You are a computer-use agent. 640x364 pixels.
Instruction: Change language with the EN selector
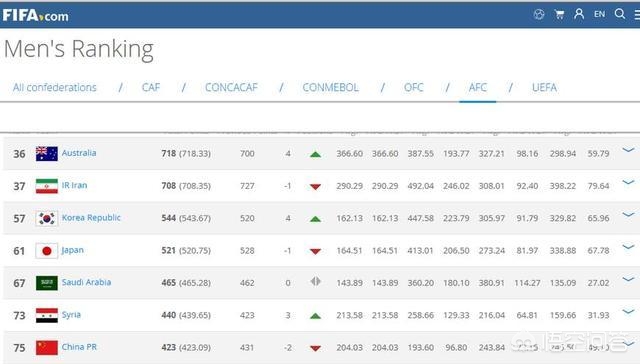click(599, 14)
